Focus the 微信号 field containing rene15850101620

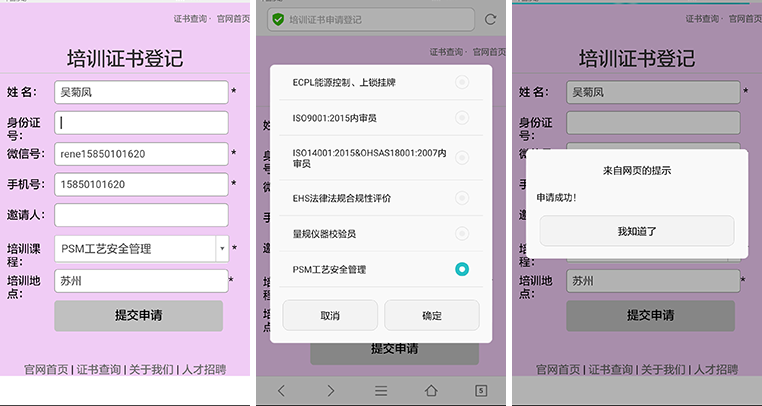click(141, 154)
